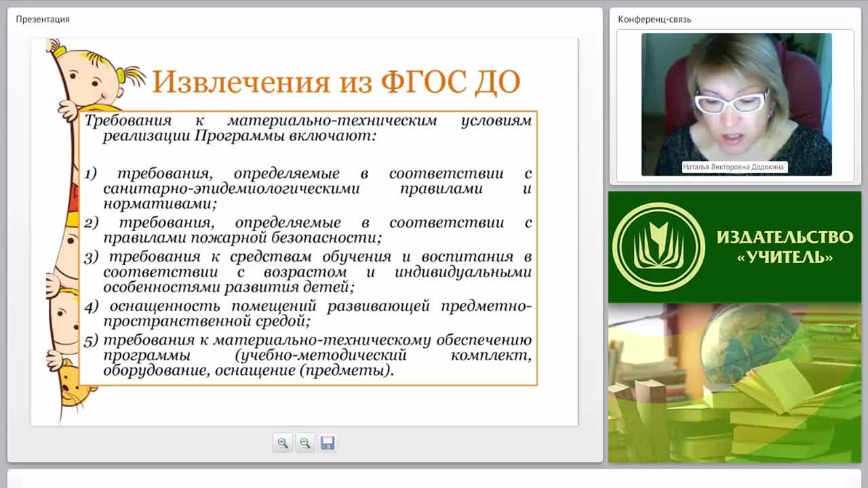Viewport: 868px width, 488px height.
Task: Click the slide heading Извлечения из ФГОС ДО
Action: (336, 82)
